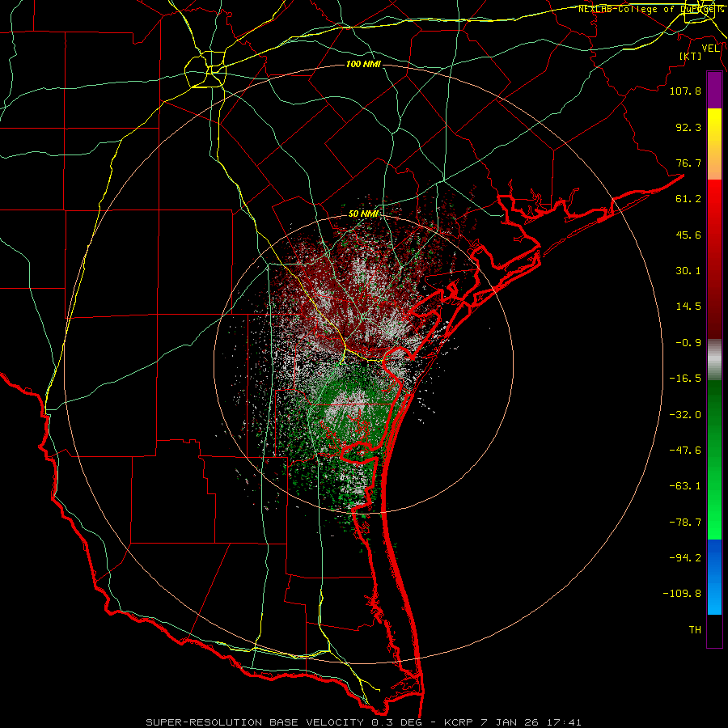Click the -16.5 legend value
The width and height of the screenshot is (728, 728).
pyautogui.click(x=685, y=379)
